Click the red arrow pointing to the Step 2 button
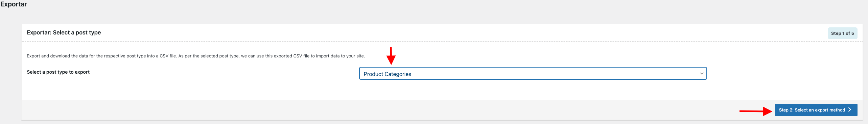The height and width of the screenshot is (124, 868). pyautogui.click(x=756, y=111)
